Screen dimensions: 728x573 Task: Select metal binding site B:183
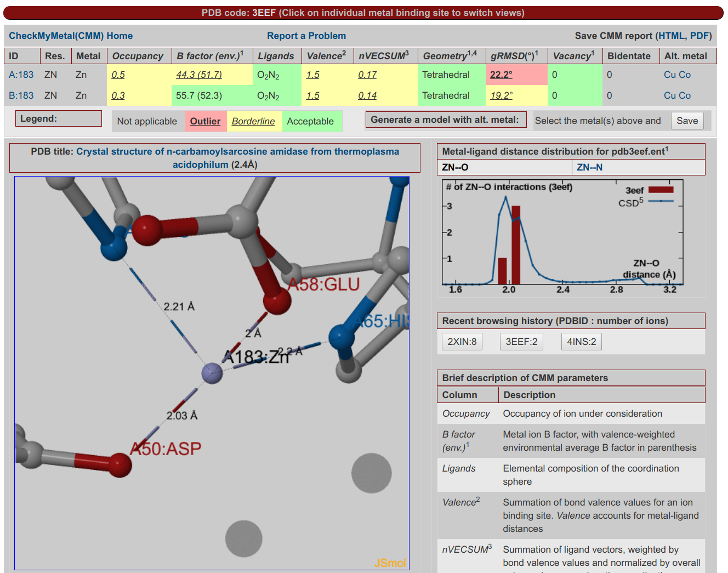click(x=21, y=95)
